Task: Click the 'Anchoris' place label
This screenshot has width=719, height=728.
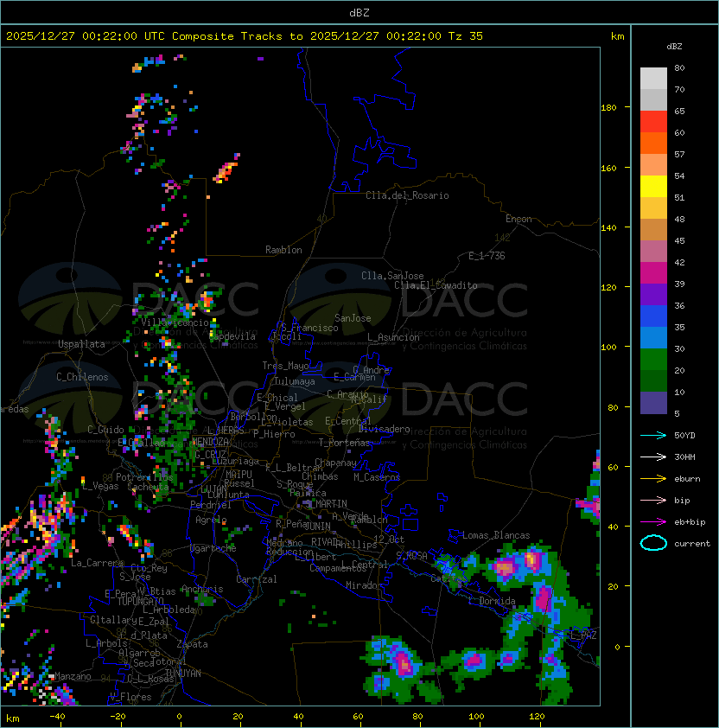Action: (202, 589)
